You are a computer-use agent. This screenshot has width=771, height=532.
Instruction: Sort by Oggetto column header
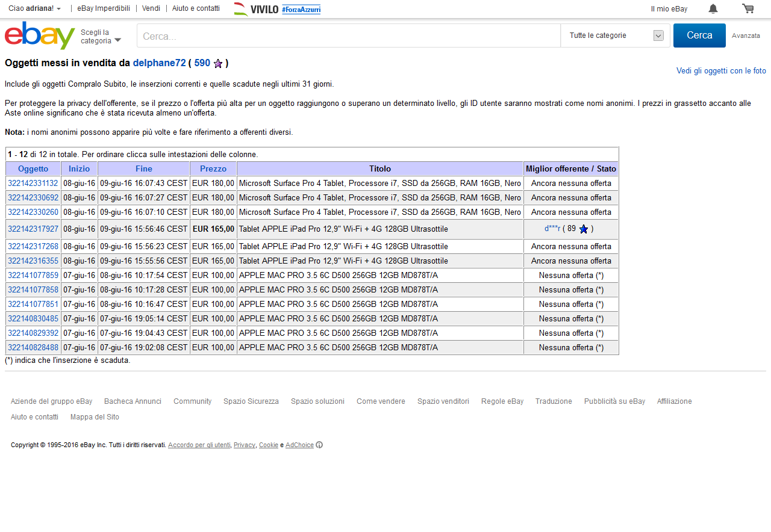point(33,169)
